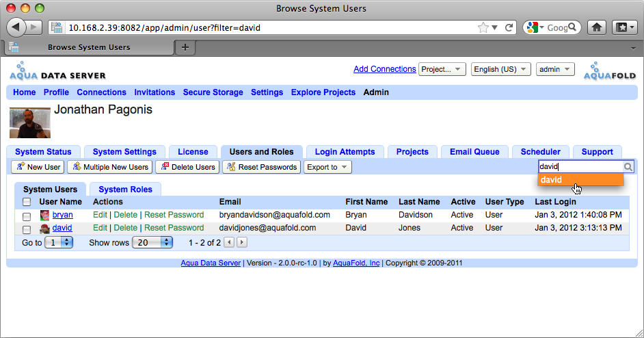Check the checkbox for user bryan
644x338 pixels.
click(27, 216)
